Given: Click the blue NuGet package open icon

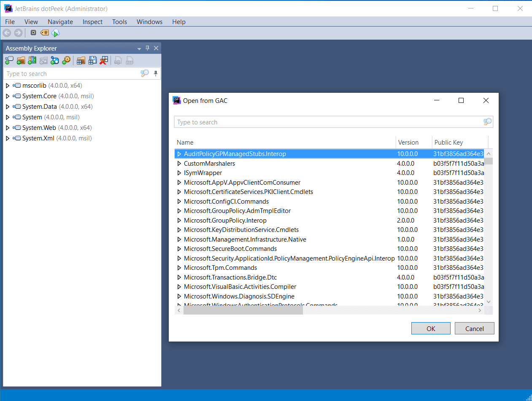Looking at the screenshot, I should (55, 61).
